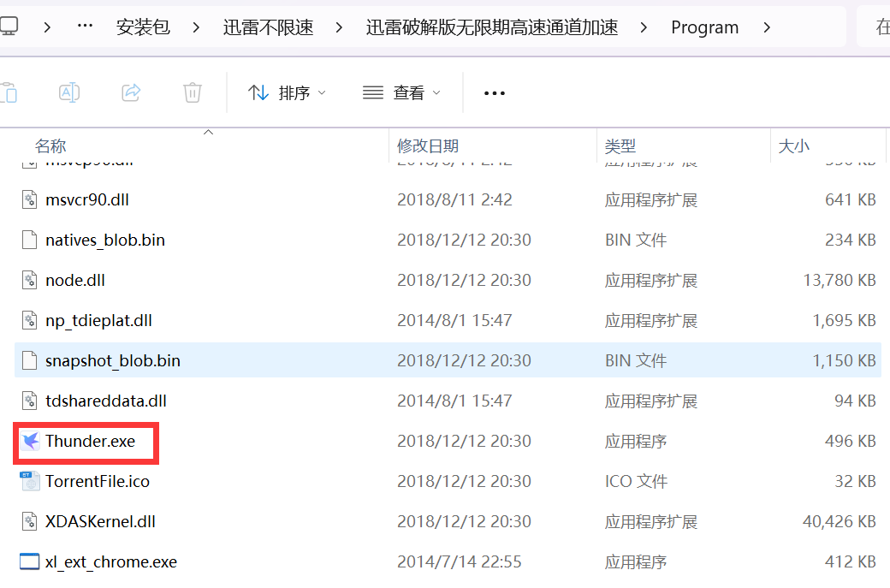The width and height of the screenshot is (890, 588).
Task: Select the natives_blob.bin file
Action: [x=105, y=241]
